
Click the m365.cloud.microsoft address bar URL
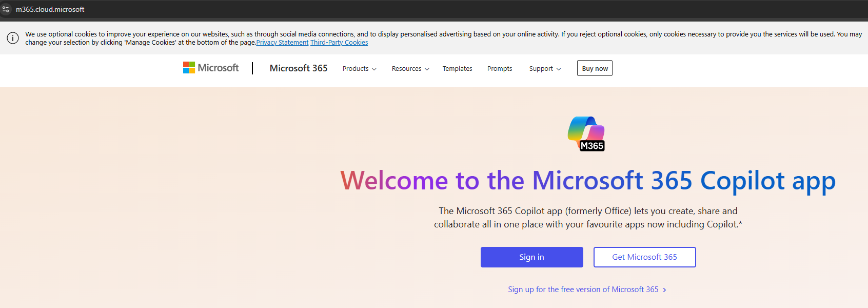click(x=50, y=9)
